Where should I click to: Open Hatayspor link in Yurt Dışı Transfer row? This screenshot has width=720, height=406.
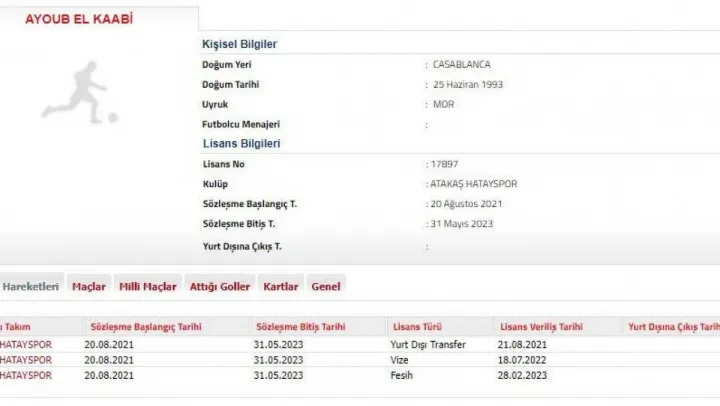pos(27,344)
